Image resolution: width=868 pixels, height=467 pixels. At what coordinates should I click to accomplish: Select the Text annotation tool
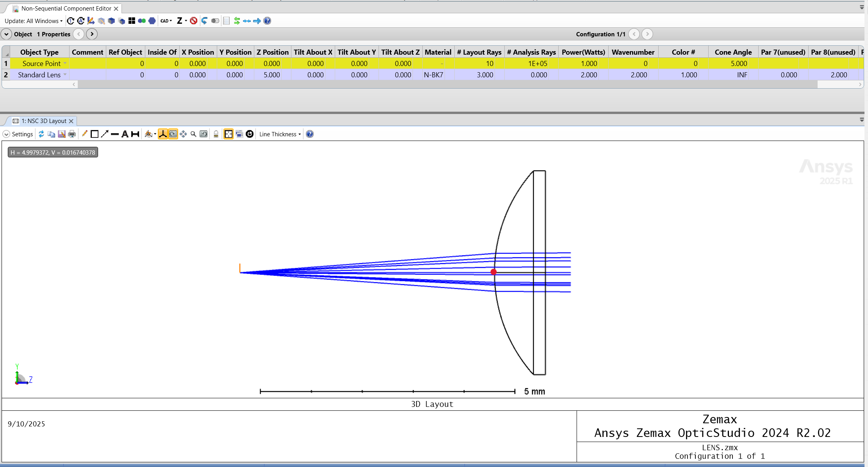pyautogui.click(x=125, y=134)
